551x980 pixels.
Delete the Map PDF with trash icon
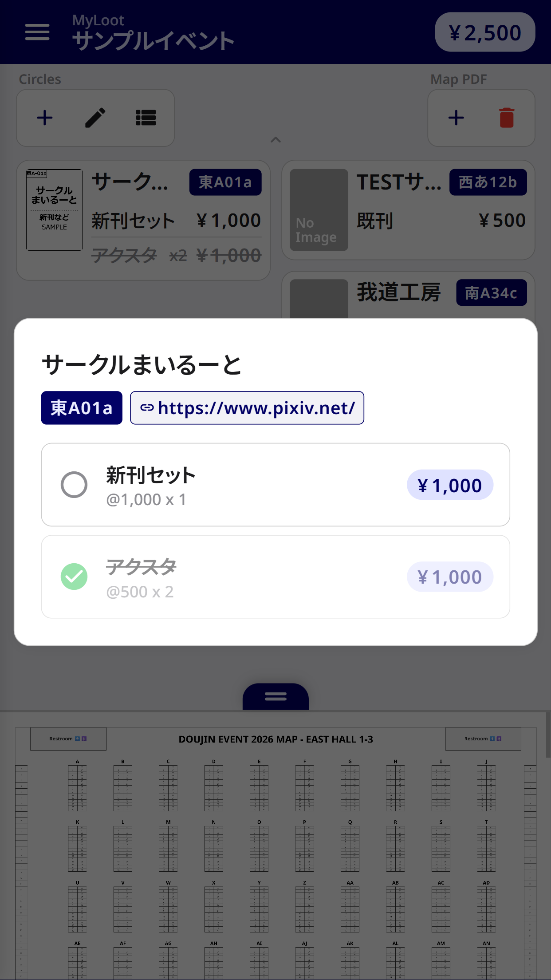[x=507, y=118]
